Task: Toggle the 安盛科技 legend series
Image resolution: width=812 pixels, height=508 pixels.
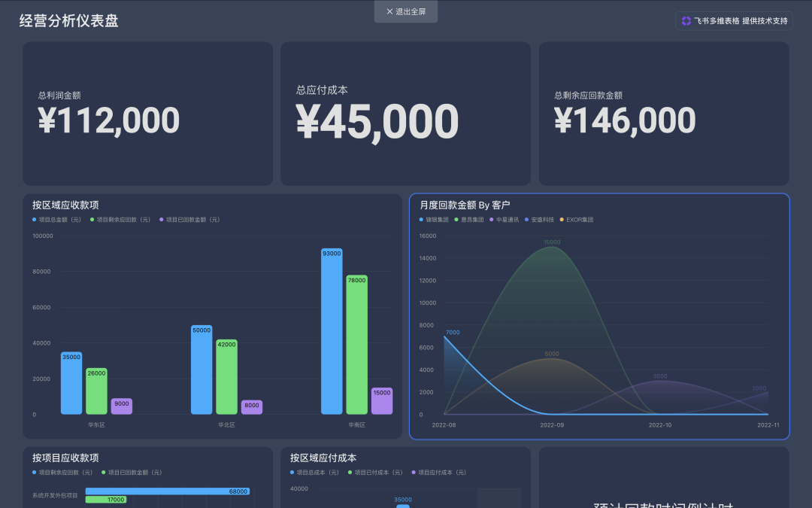Action: click(539, 220)
